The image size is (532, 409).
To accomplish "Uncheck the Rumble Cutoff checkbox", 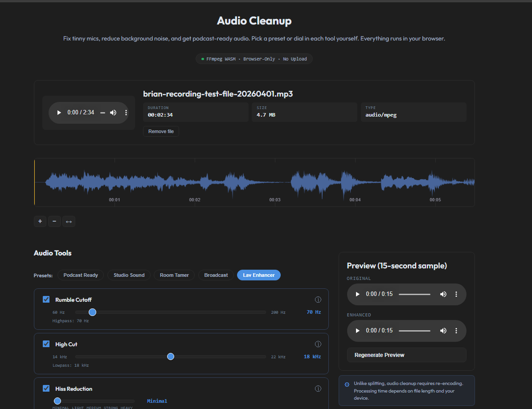I will pyautogui.click(x=46, y=299).
